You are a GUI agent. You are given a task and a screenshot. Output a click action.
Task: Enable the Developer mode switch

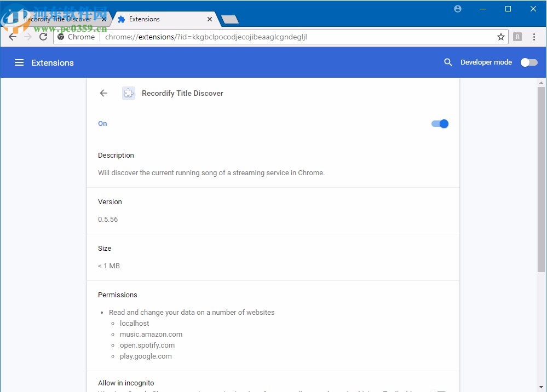[528, 62]
